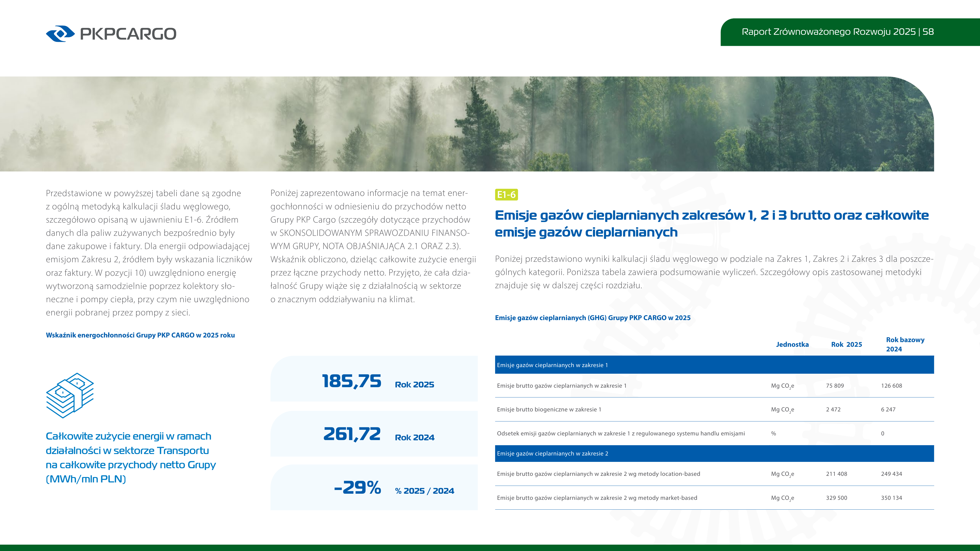Click the misty forest banner image
Screen dimensions: 980x551
click(467, 124)
